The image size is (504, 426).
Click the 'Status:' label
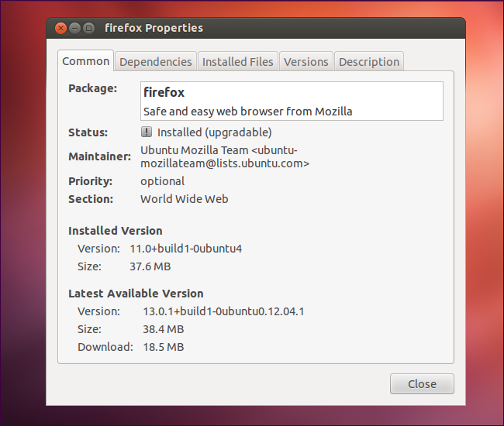pyautogui.click(x=88, y=132)
